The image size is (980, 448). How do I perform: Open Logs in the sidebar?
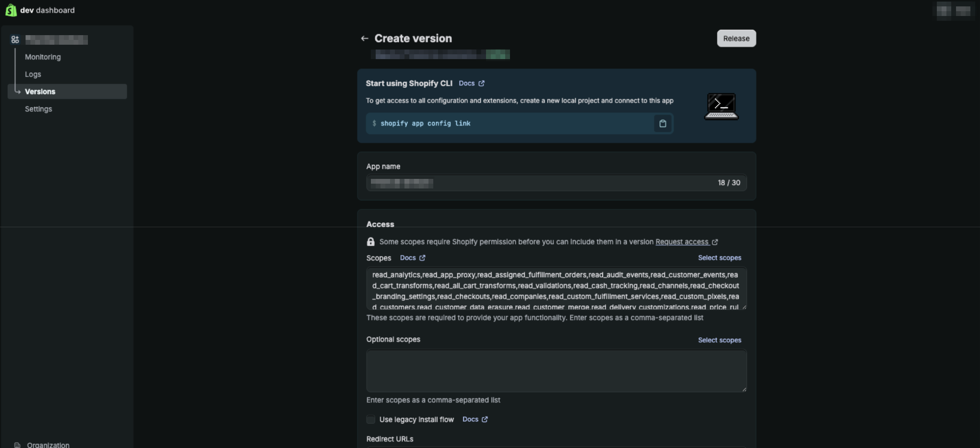33,74
